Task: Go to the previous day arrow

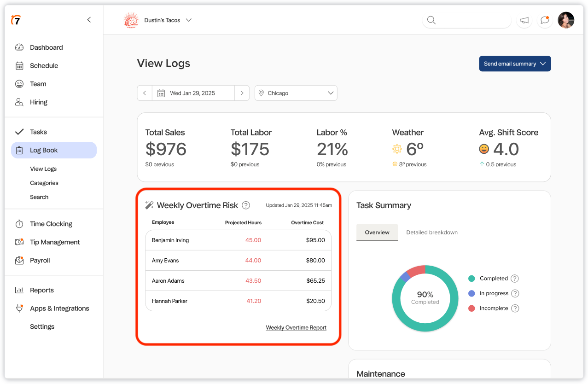Action: (x=145, y=93)
